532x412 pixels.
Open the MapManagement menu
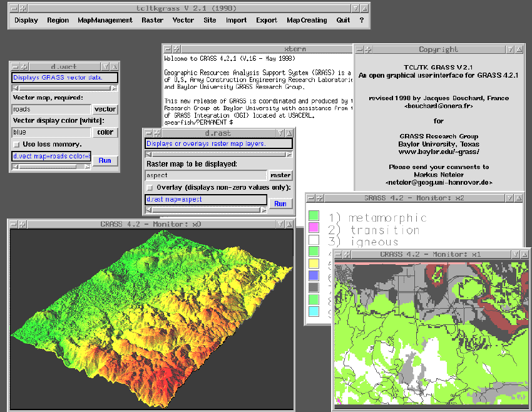105,20
